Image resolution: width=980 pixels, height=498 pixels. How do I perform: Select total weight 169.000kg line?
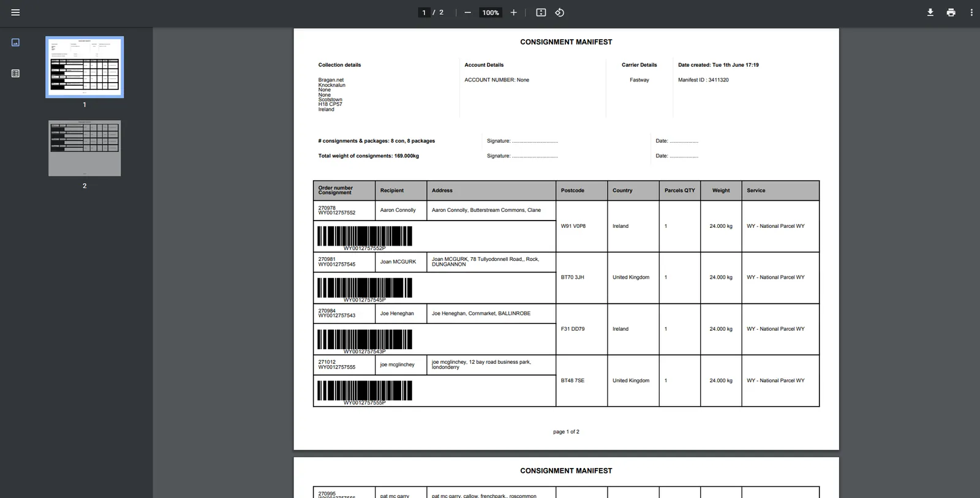(x=369, y=156)
